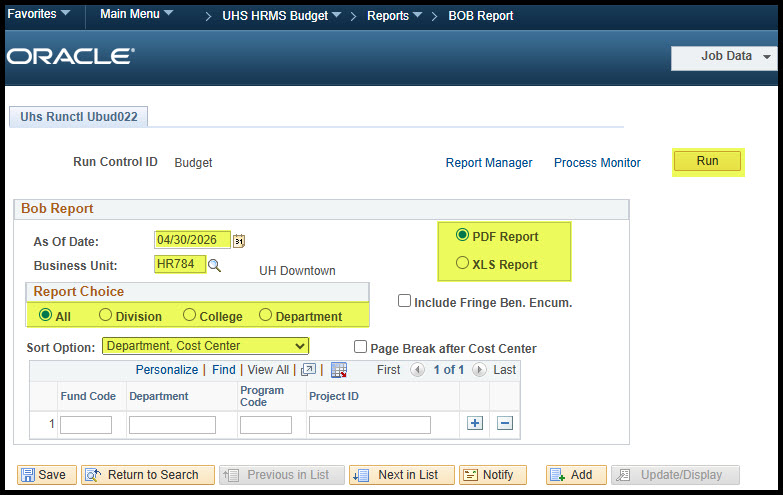The height and width of the screenshot is (495, 783).
Task: Download grid to spreadsheet icon
Action: click(x=339, y=370)
